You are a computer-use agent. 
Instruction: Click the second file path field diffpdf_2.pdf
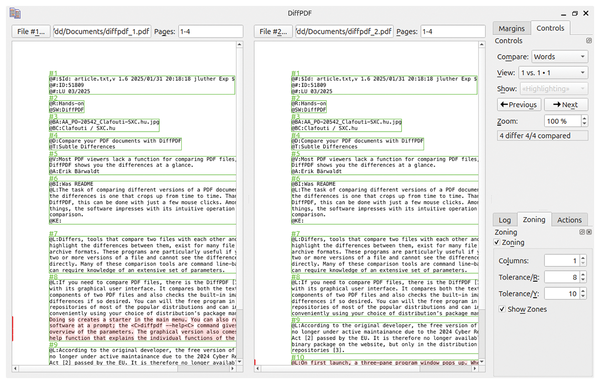click(344, 31)
